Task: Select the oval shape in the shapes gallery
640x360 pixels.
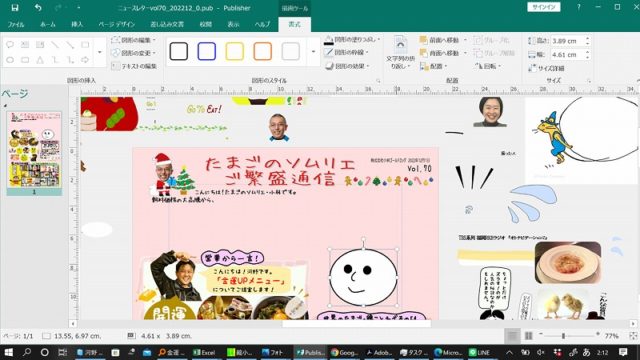Action: 10,60
